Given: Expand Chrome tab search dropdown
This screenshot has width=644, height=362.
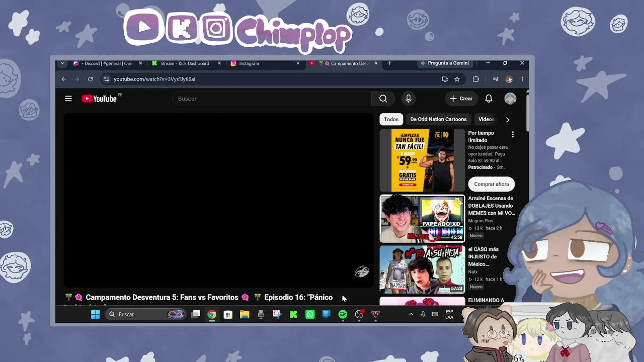Looking at the screenshot, I should tap(62, 63).
